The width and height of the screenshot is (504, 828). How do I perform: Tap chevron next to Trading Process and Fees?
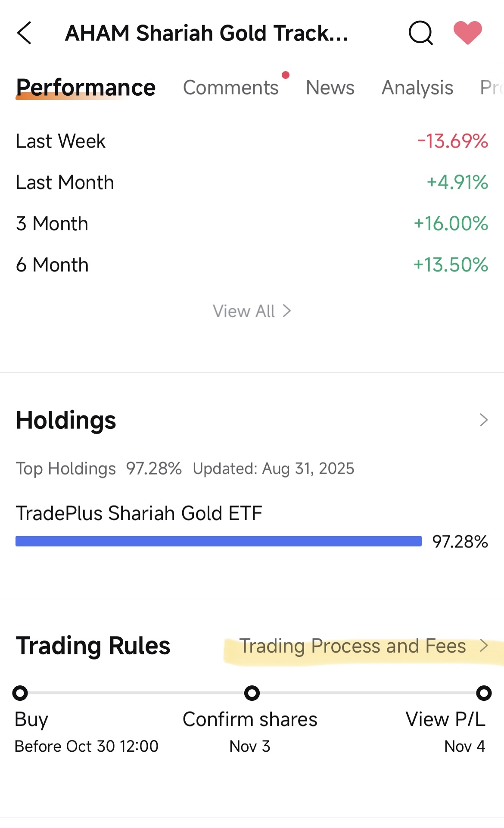click(484, 645)
